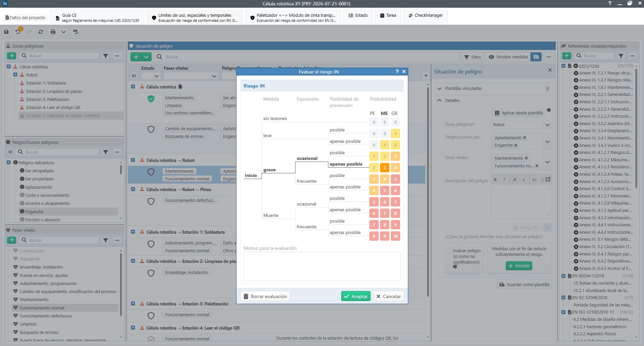Add a cross reference with the green plus

(x=567, y=56)
